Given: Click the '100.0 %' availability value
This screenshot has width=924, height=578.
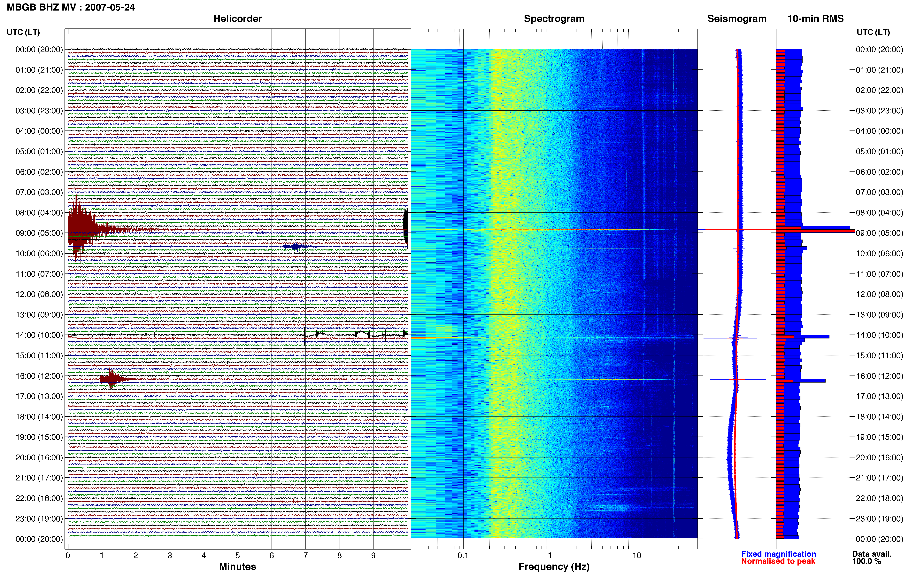Looking at the screenshot, I should tap(866, 561).
